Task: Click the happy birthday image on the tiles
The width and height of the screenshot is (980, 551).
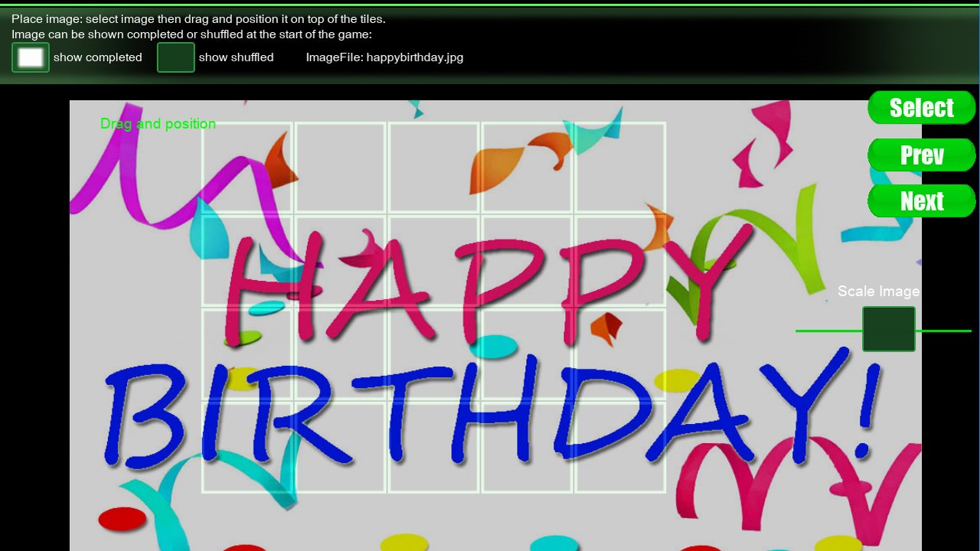Action: 495,325
